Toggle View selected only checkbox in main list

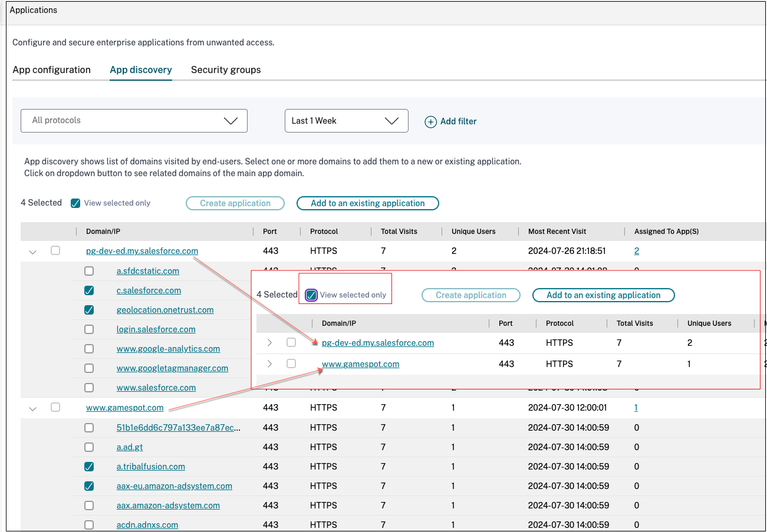click(75, 203)
